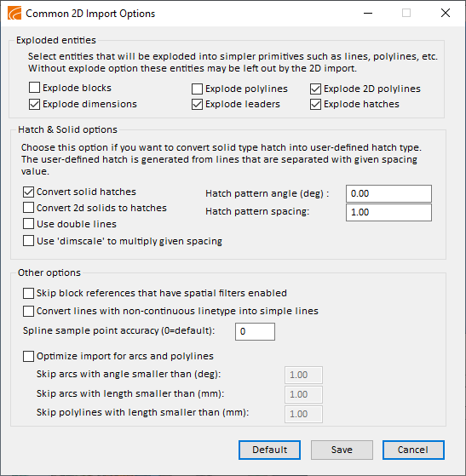Click the orange application icon in title bar
Image resolution: width=466 pixels, height=476 pixels.
click(14, 14)
